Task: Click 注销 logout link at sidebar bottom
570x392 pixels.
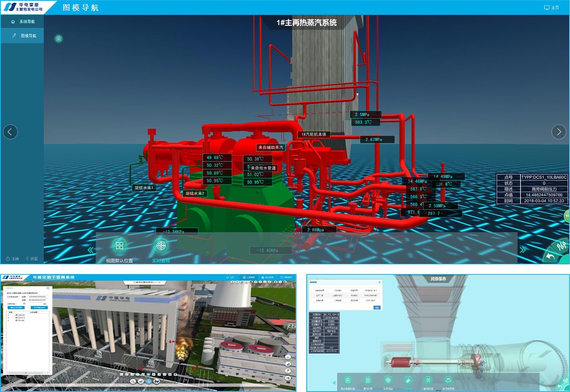Action: [x=12, y=258]
